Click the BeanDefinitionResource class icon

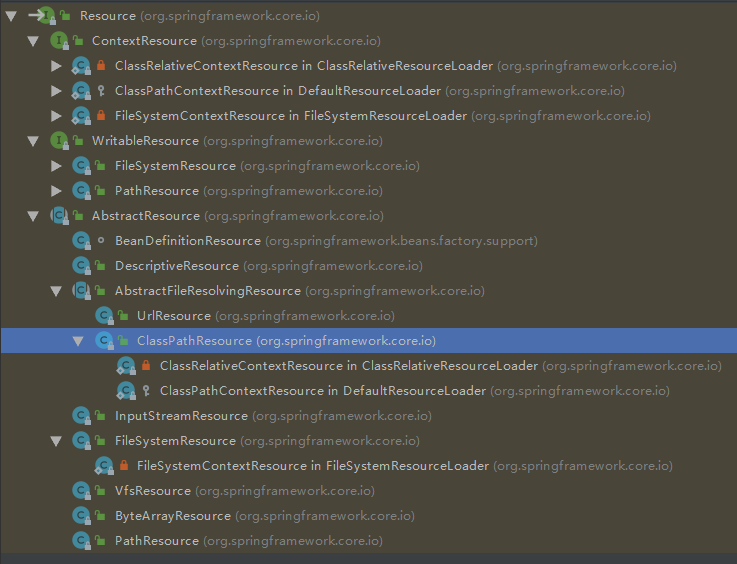coord(82,241)
